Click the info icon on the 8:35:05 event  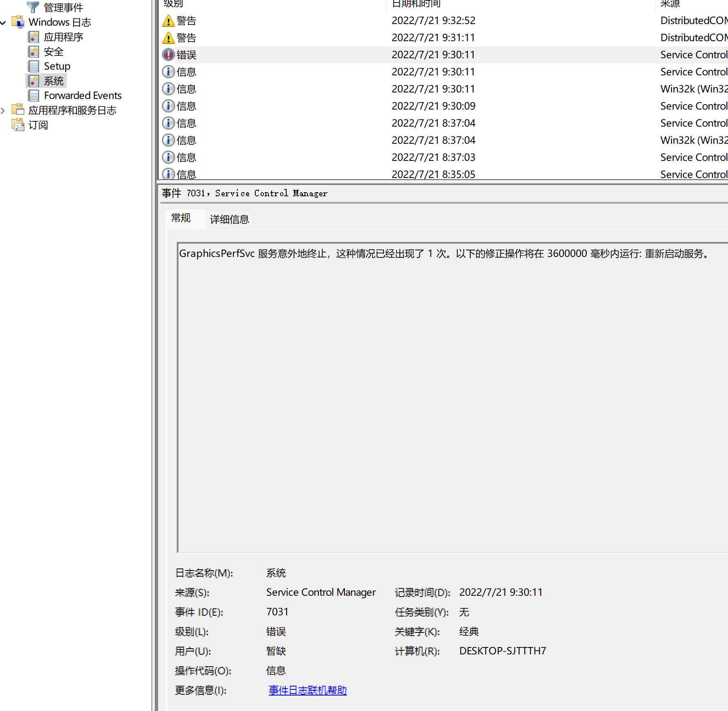[168, 174]
